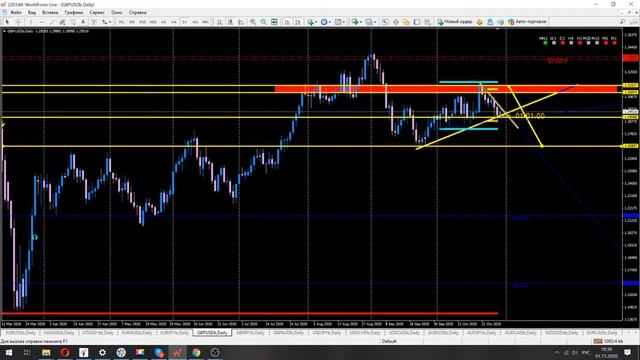The image size is (640, 360).
Task: Show chart as line chart
Action: pyautogui.click(x=241, y=22)
